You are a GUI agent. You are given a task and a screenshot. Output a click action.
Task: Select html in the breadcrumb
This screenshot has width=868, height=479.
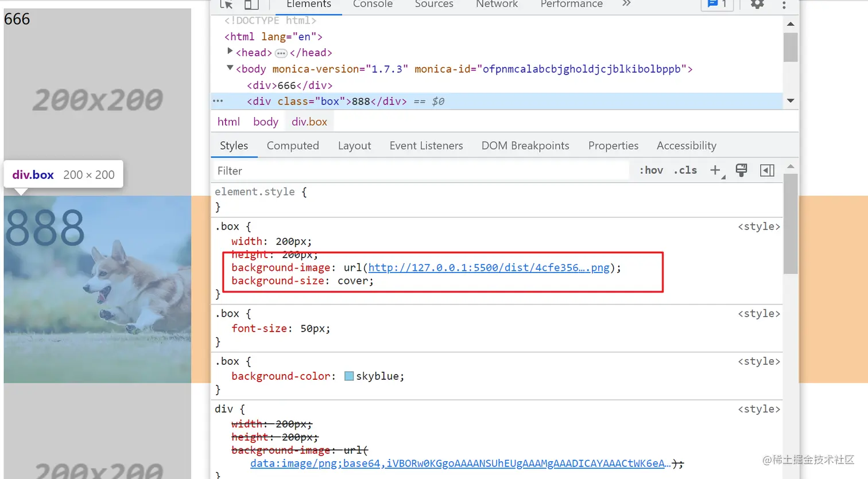click(228, 122)
